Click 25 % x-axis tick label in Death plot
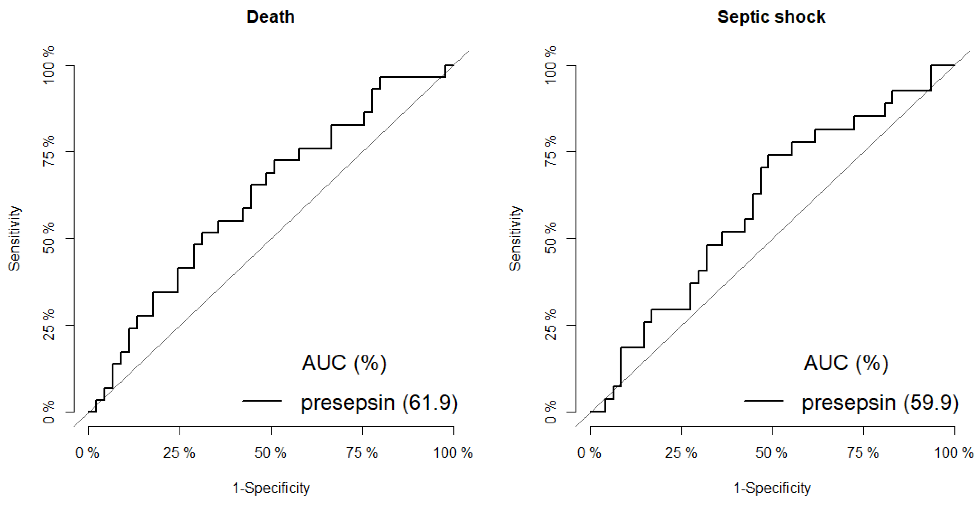Viewport: 980px width, 506px height. (x=179, y=453)
